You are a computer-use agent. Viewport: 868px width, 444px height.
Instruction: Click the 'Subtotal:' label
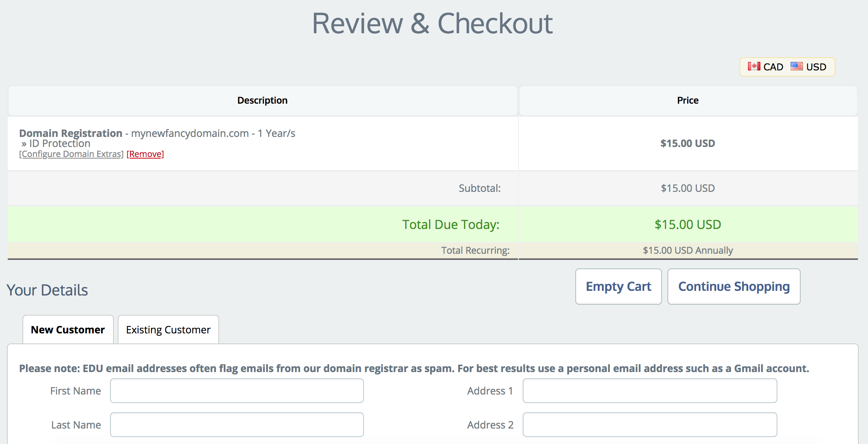pos(479,188)
